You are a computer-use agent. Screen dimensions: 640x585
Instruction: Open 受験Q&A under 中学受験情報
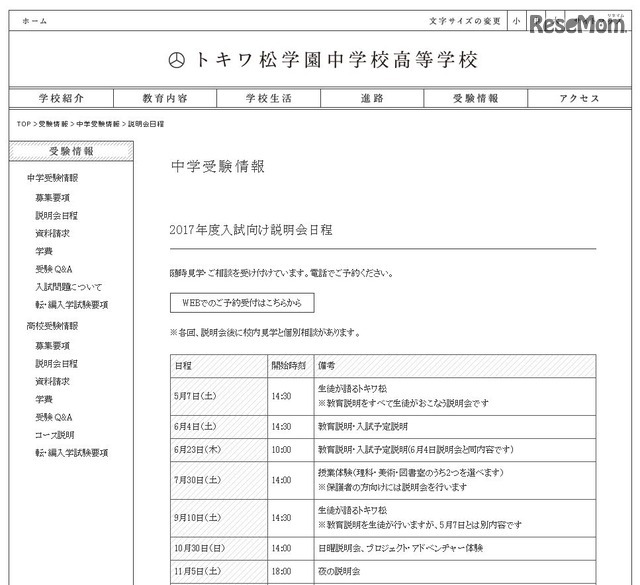tap(54, 269)
